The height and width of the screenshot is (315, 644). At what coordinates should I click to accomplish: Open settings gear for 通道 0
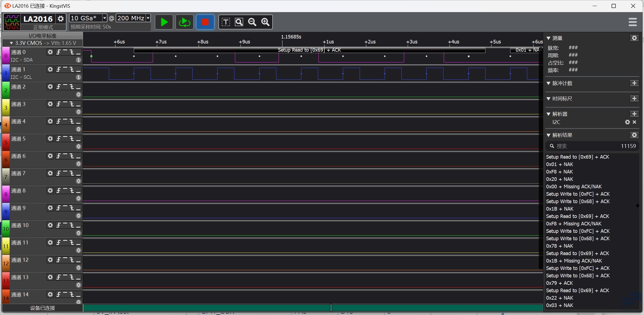click(50, 52)
